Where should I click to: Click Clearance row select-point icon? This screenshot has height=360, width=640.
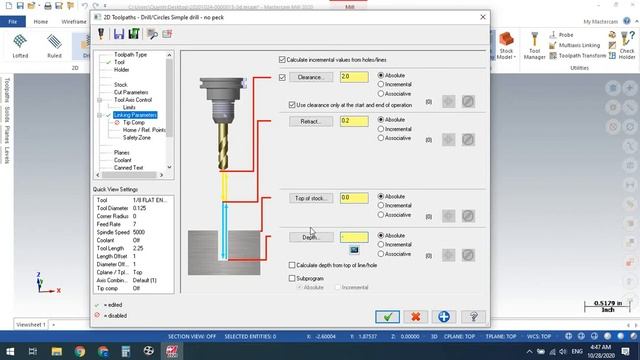coord(449,102)
